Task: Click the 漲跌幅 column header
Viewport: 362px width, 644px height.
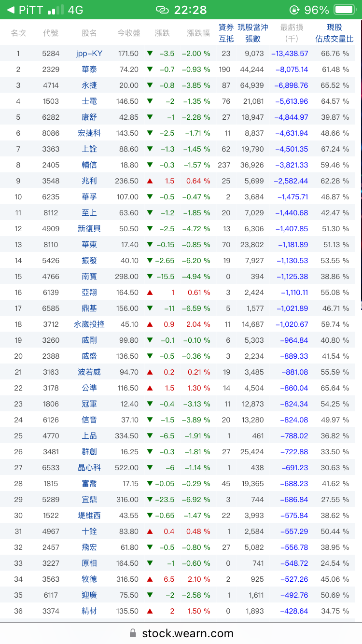Action: click(x=198, y=33)
